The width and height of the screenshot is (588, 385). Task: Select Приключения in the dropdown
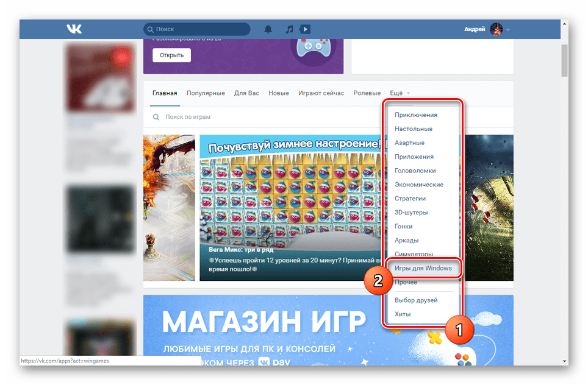click(x=416, y=115)
